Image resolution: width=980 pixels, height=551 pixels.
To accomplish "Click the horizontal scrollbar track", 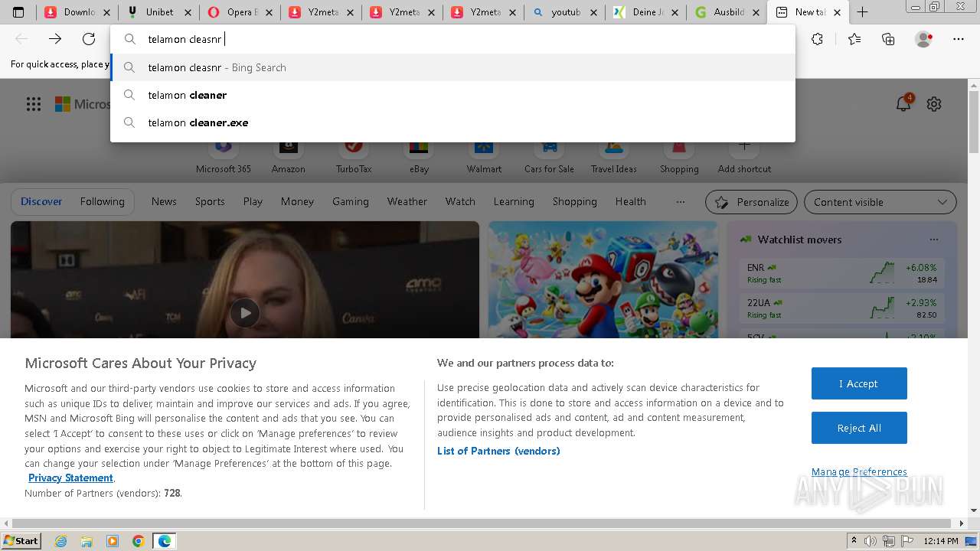I will (481, 523).
